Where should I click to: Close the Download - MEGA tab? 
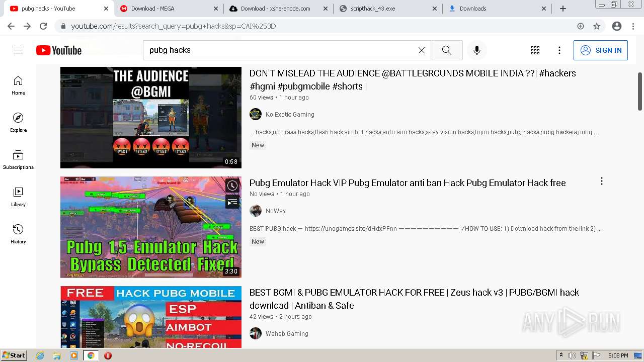pyautogui.click(x=215, y=9)
